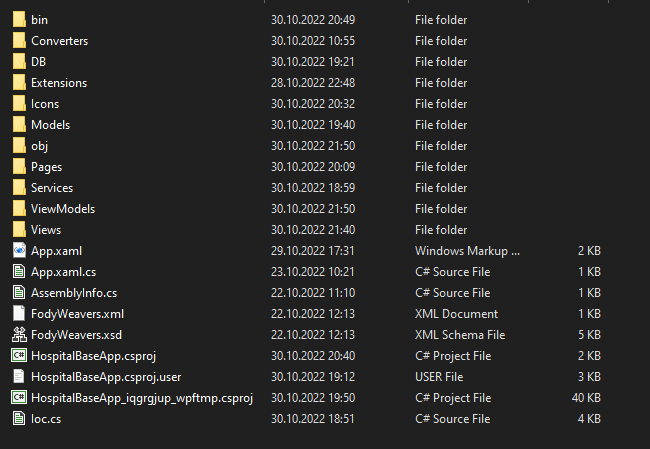Click the FodyWeavers.xsd schema icon
The image size is (650, 449).
coord(18,335)
